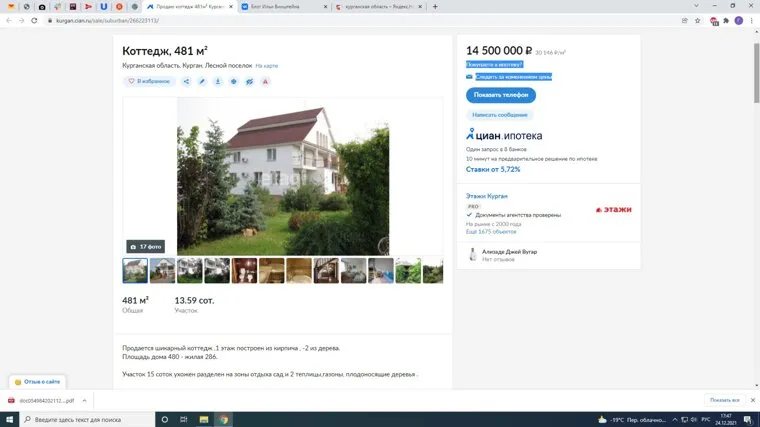This screenshot has width=760, height=427.
Task: Open a new browser tab with plus
Action: pyautogui.click(x=435, y=6)
